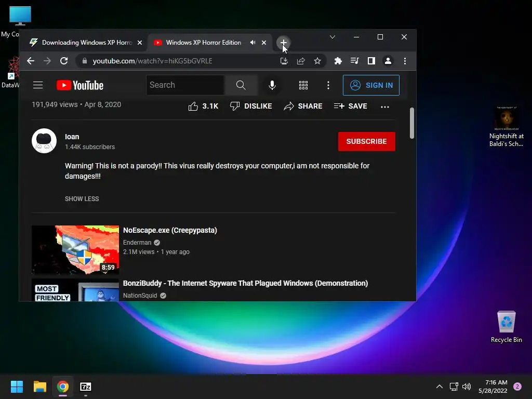Select the Windows XP Horror Edition tab
532x399 pixels.
(x=204, y=43)
